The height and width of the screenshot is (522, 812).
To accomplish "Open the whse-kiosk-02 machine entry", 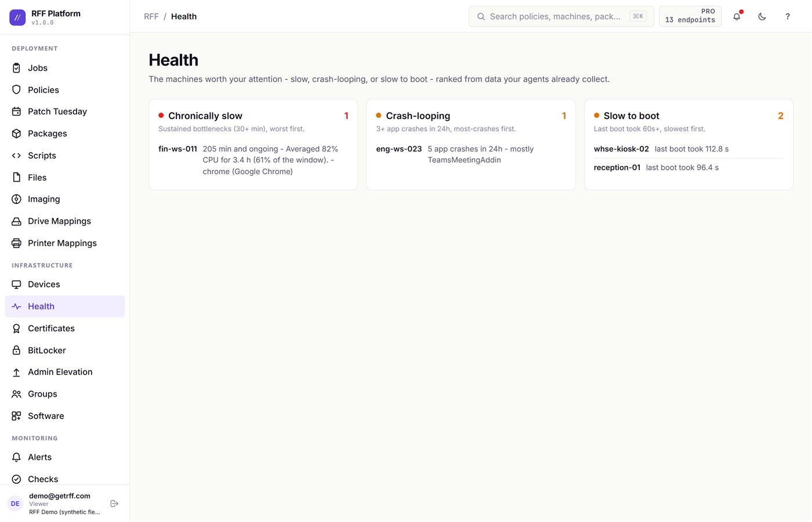I will pyautogui.click(x=621, y=149).
